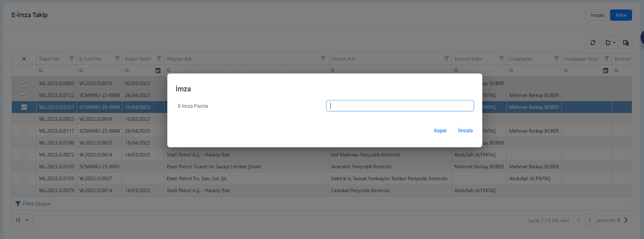The height and width of the screenshot is (239, 644).
Task: Filter icon in Müşteri Adı header
Action: [x=323, y=58]
